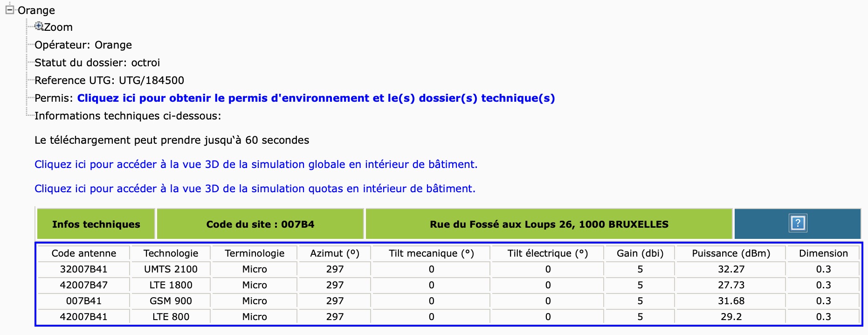This screenshot has width=868, height=335.
Task: Click the Gain (dbi) column header
Action: coord(640,253)
